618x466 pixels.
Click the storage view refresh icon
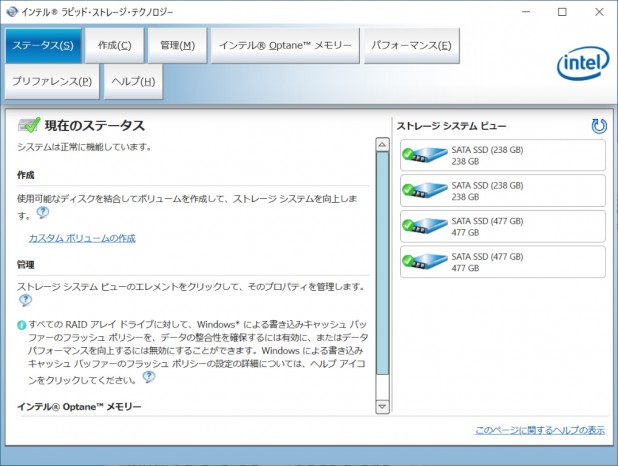click(x=599, y=126)
